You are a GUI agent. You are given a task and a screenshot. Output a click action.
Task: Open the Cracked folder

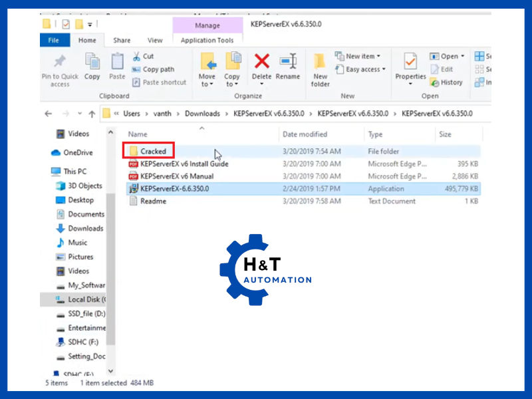[153, 152]
